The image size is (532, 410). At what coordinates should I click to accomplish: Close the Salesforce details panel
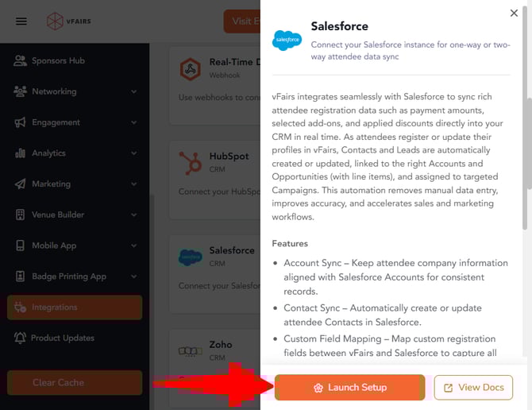[515, 13]
